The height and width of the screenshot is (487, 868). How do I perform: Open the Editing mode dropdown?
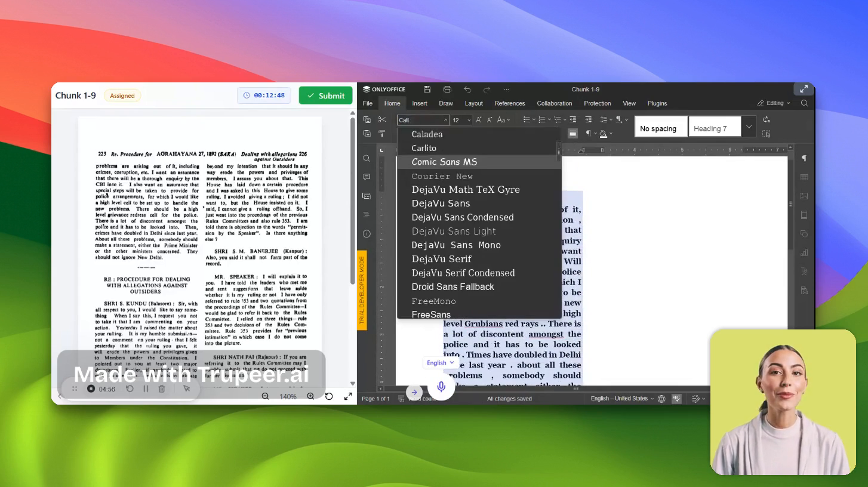point(774,103)
